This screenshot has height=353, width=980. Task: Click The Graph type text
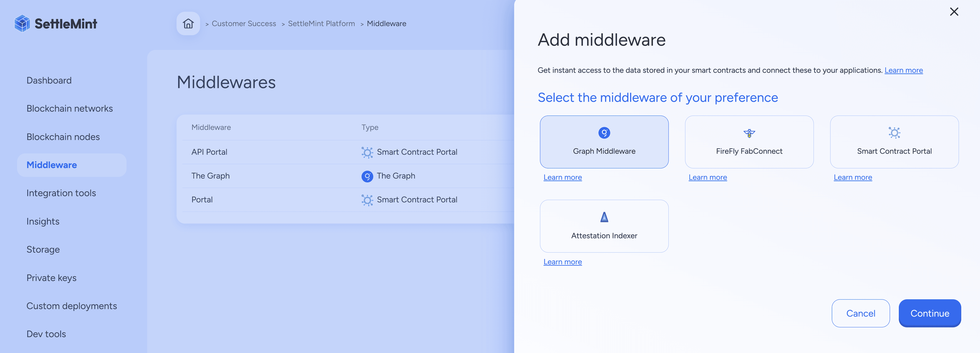pos(396,176)
